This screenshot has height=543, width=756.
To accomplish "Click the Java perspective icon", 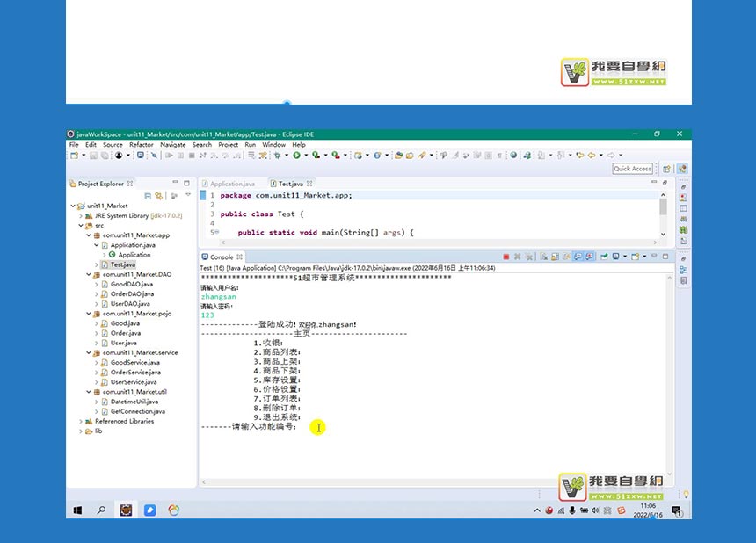I will (682, 169).
